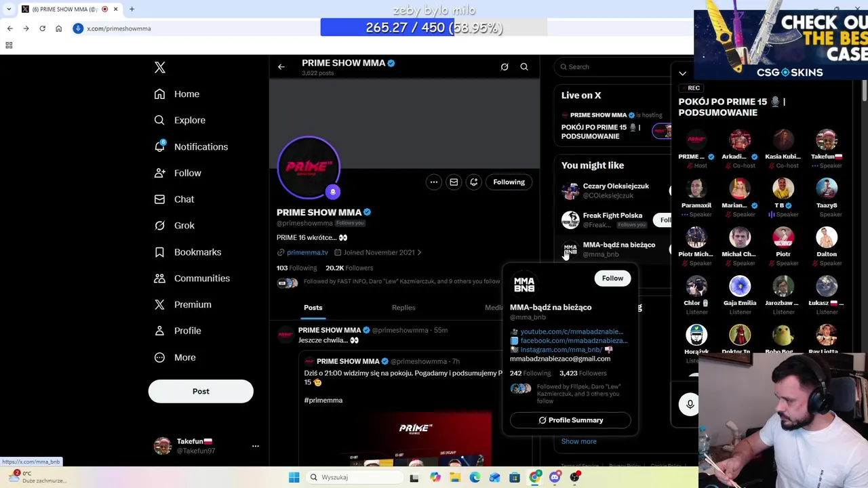
Task: Open the 103 Following list
Action: pyautogui.click(x=296, y=268)
